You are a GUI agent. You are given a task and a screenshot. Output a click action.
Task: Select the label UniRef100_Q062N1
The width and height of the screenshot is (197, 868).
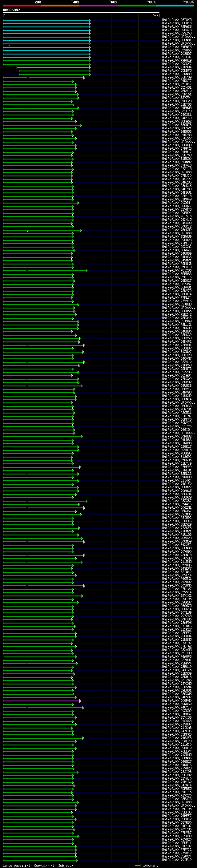(x=177, y=507)
